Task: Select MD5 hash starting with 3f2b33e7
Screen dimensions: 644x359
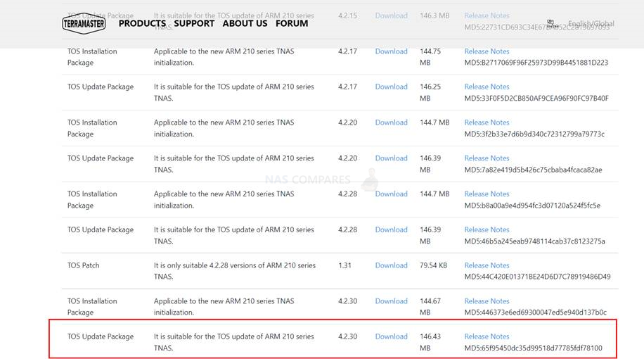Action: [534, 134]
